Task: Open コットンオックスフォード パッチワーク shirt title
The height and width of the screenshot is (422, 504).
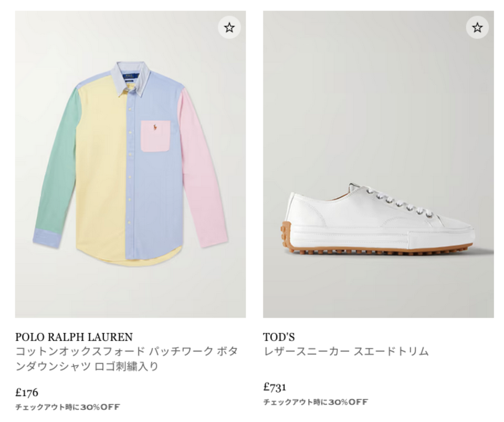Action: click(127, 358)
